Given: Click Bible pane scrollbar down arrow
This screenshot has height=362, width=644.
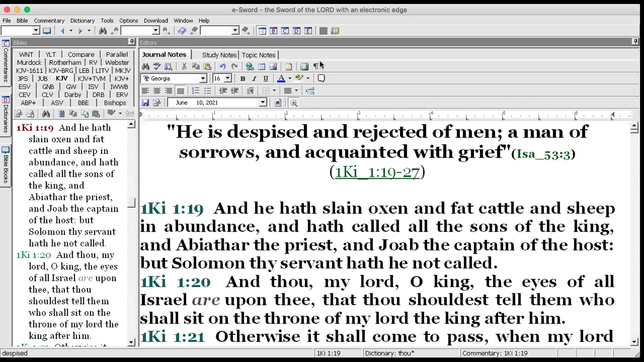Looking at the screenshot, I should click(131, 342).
